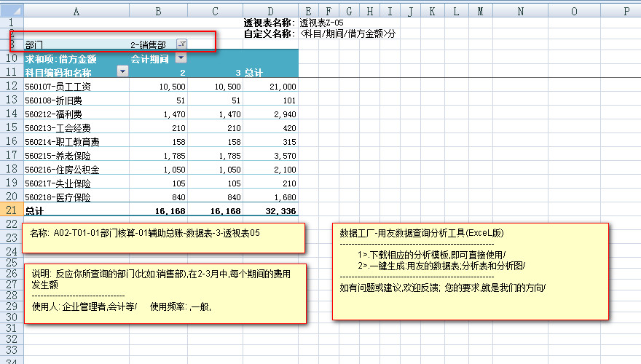This screenshot has width=641, height=364.
Task: Select the yellow note titled 名称: A02-T01-01部门核算
Action: [x=165, y=238]
